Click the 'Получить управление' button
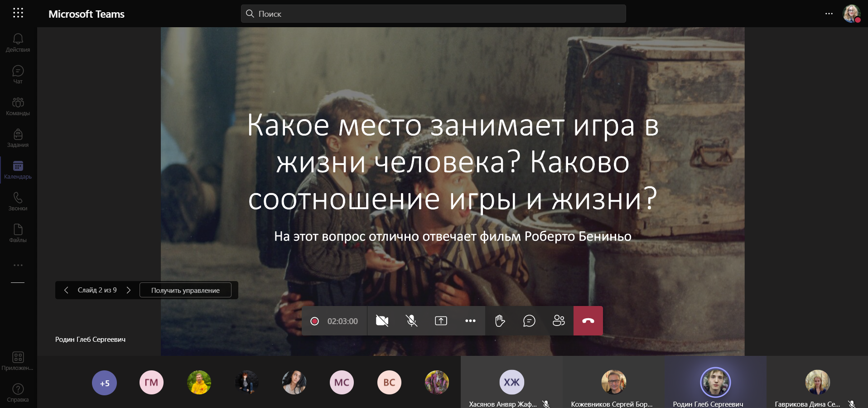 coord(185,290)
